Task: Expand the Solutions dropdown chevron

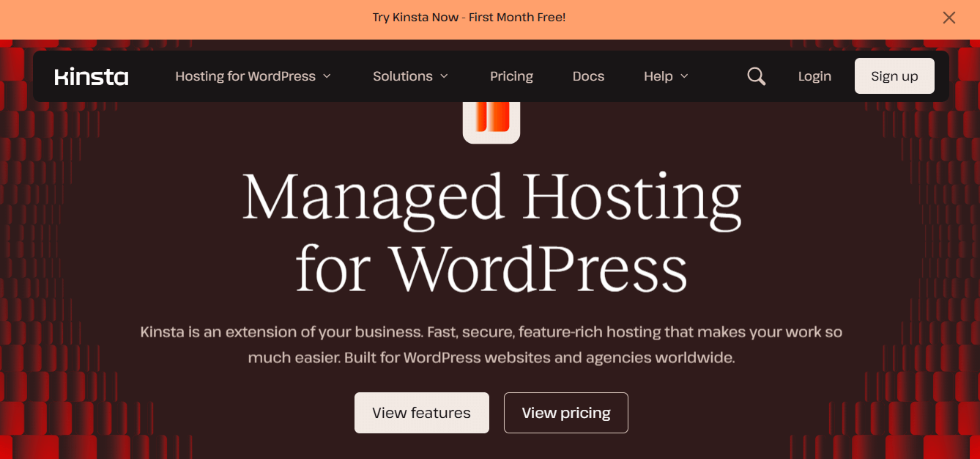Action: tap(444, 76)
